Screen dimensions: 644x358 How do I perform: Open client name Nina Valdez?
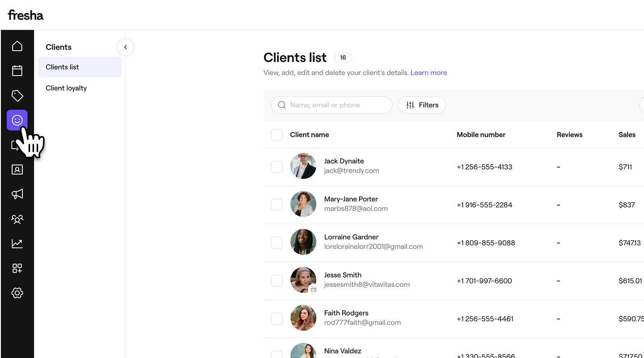[343, 351]
